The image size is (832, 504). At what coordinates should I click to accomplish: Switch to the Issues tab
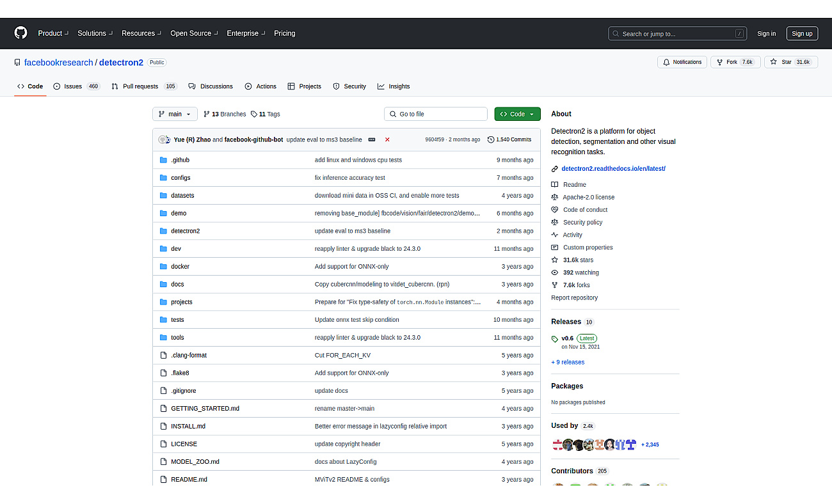77,86
